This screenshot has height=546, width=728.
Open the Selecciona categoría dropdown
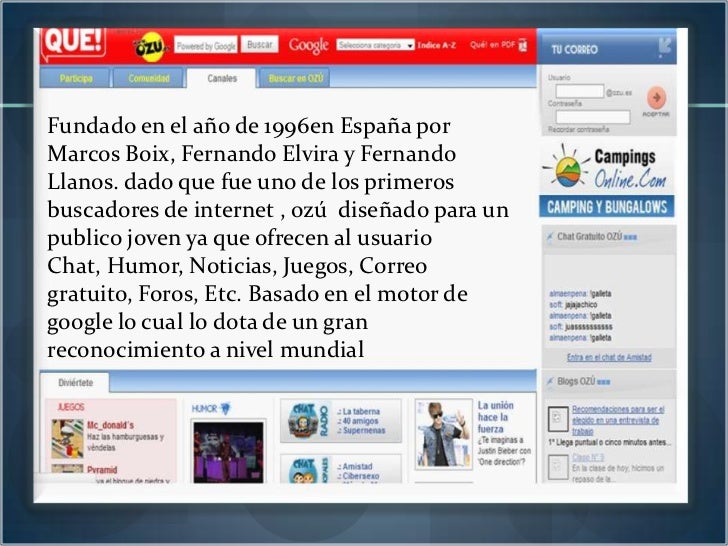pyautogui.click(x=375, y=45)
